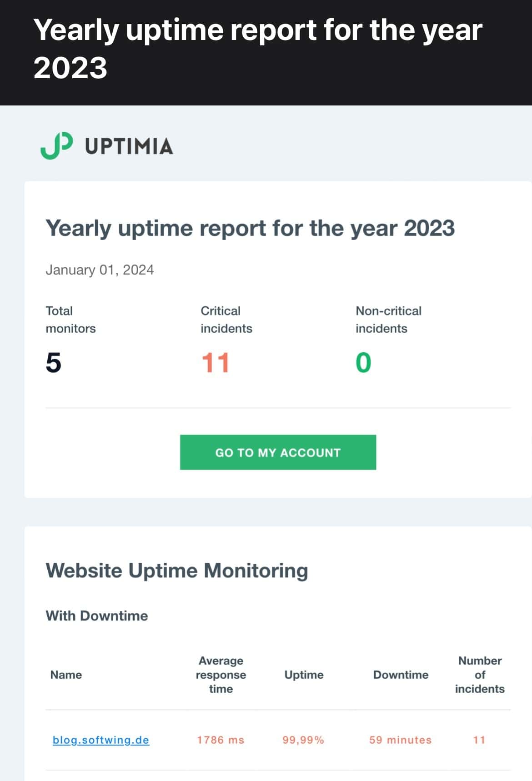The image size is (532, 781).
Task: Click the green Uptimia logo icon
Action: coord(56,146)
